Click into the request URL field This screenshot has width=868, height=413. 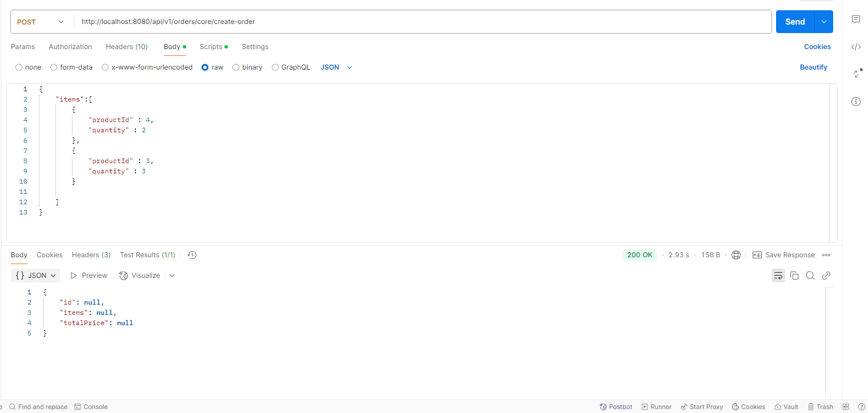pos(423,22)
